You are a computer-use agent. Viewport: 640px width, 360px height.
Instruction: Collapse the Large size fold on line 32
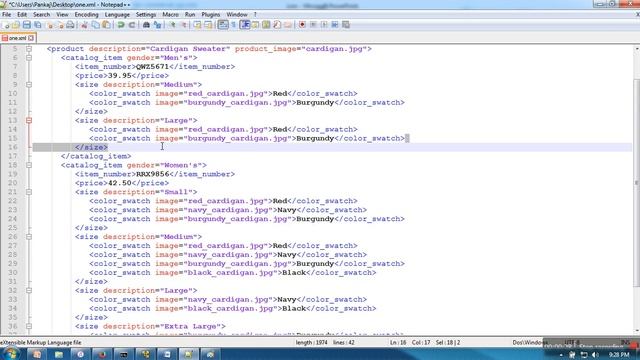29,291
